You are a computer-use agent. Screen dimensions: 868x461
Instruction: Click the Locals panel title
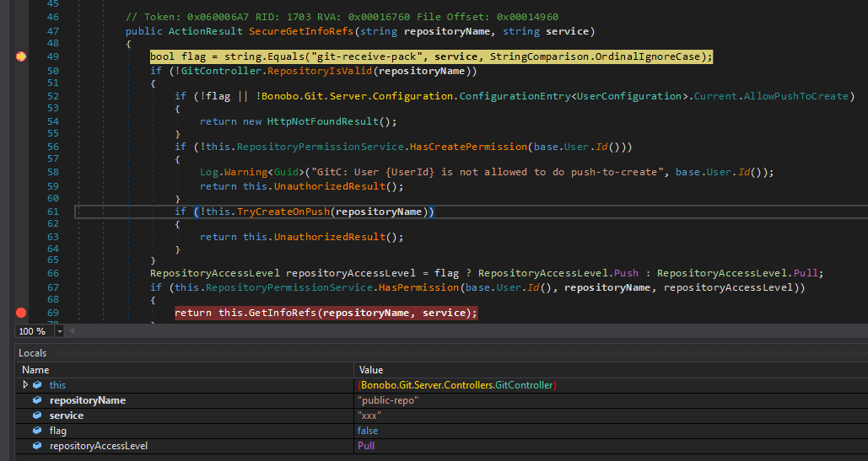click(32, 353)
